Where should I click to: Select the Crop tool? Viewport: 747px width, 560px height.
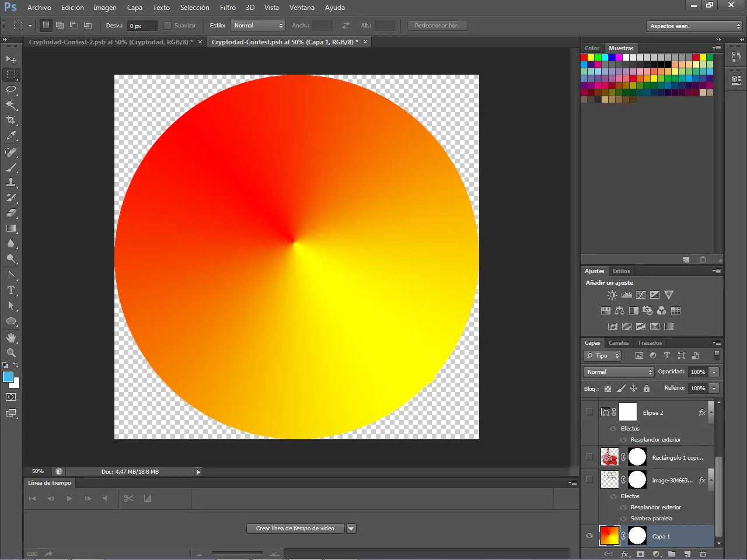click(11, 120)
